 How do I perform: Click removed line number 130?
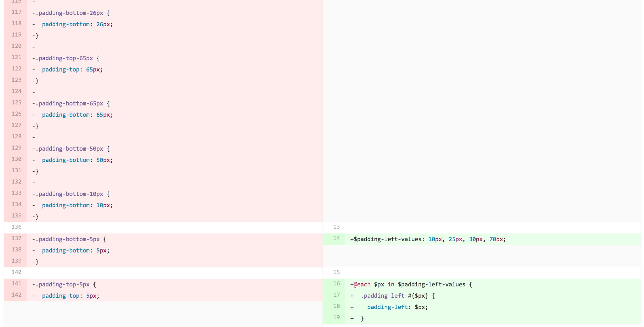click(x=16, y=159)
